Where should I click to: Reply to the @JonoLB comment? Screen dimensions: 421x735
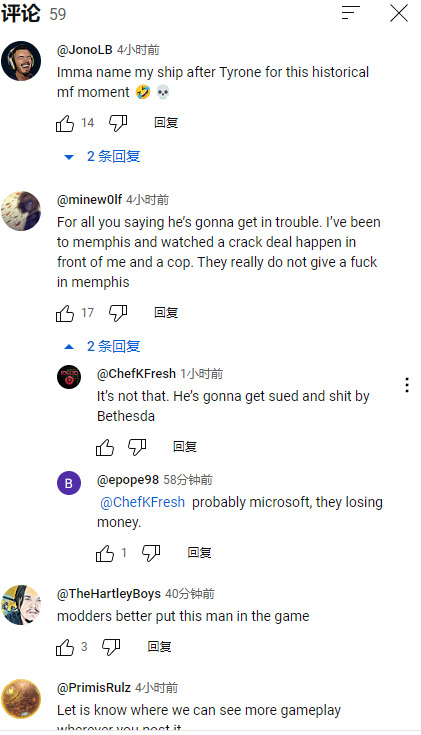(x=166, y=123)
